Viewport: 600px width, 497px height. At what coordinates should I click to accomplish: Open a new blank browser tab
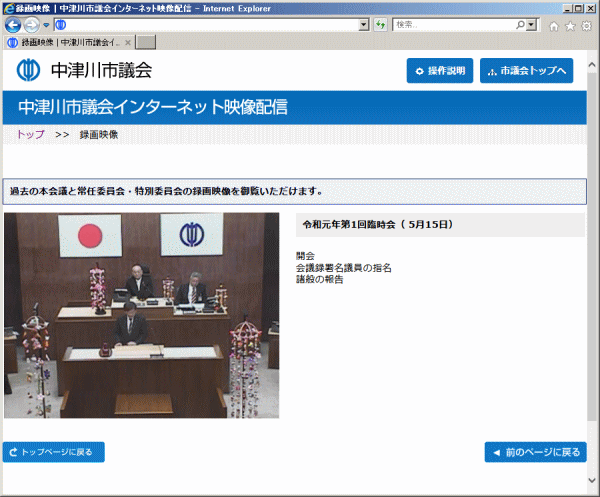click(x=146, y=42)
